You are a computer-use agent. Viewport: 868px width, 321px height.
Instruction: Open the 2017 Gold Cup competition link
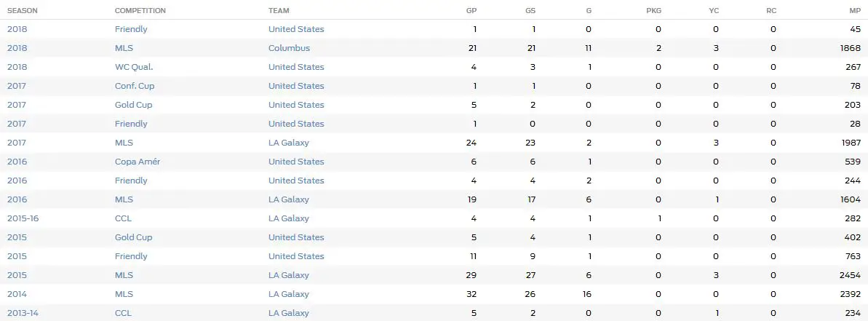point(133,105)
